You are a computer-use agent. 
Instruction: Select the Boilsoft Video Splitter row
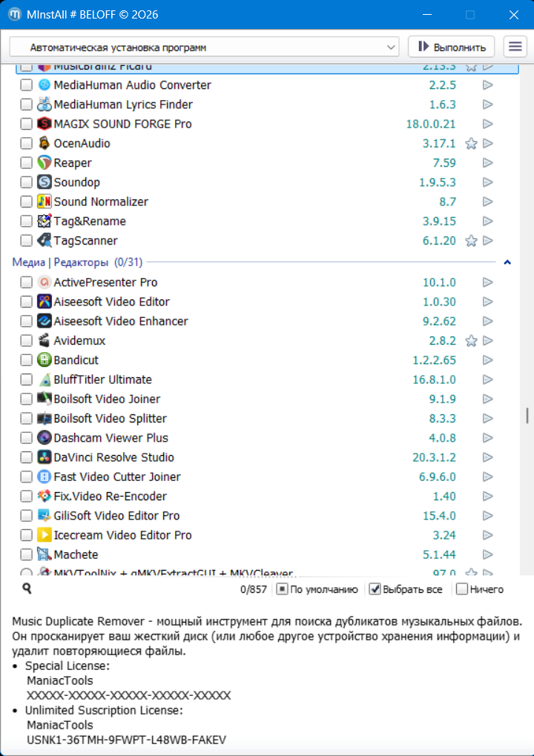coord(267,419)
